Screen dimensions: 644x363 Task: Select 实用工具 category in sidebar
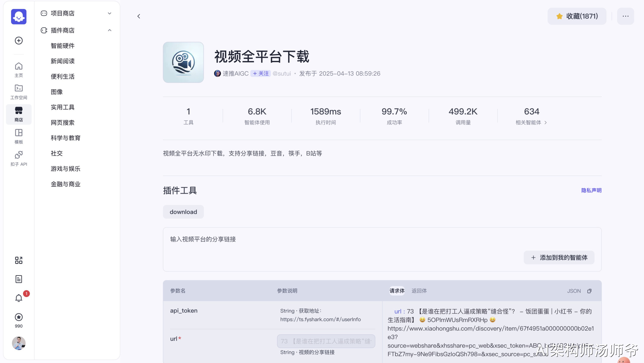63,107
